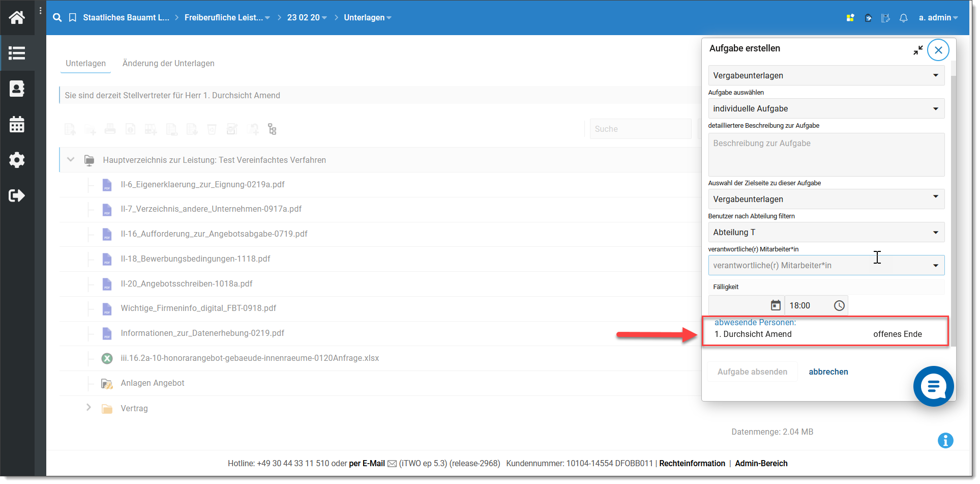Select Informationen_zur_Datenerhebung-0219.pdf
The image size is (980, 484).
(202, 333)
